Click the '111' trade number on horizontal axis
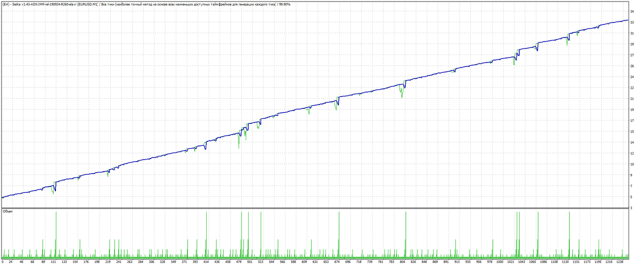This screenshot has height=265, width=644. pos(54,261)
